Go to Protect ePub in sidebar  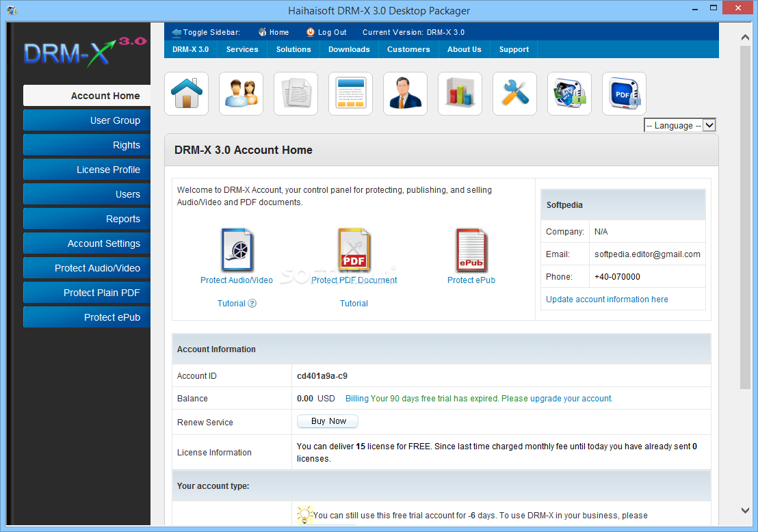[87, 317]
